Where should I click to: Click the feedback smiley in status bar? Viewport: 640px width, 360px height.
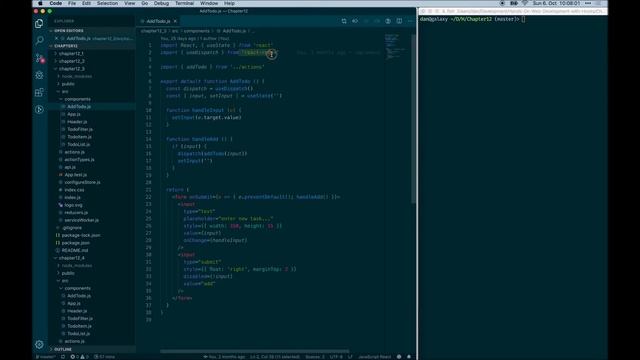coord(399,357)
